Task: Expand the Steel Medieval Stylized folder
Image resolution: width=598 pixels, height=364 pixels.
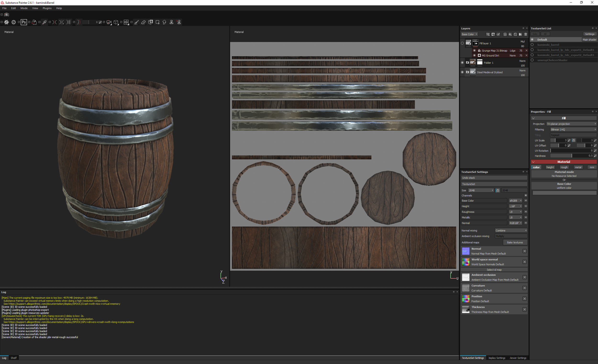Action: tap(467, 72)
